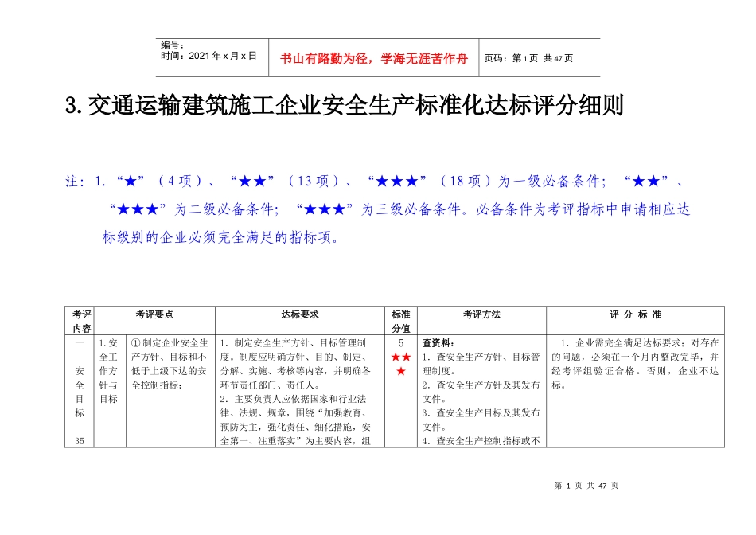Click the blue note line beginning '注: 1.'

click(375, 182)
